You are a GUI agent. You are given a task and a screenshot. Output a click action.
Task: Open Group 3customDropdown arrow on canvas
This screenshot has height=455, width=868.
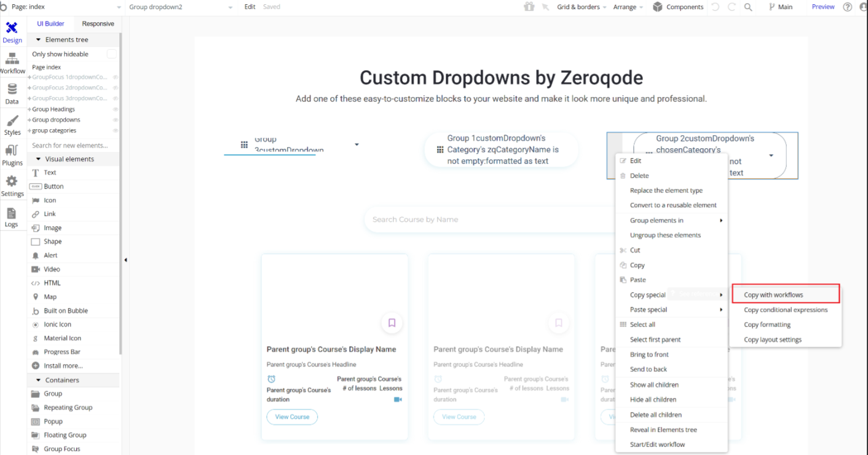(x=357, y=144)
